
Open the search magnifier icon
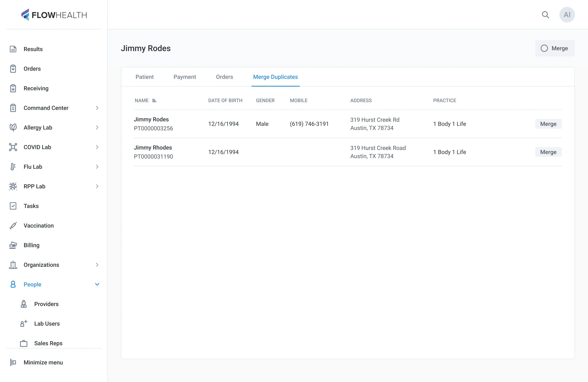coord(546,15)
